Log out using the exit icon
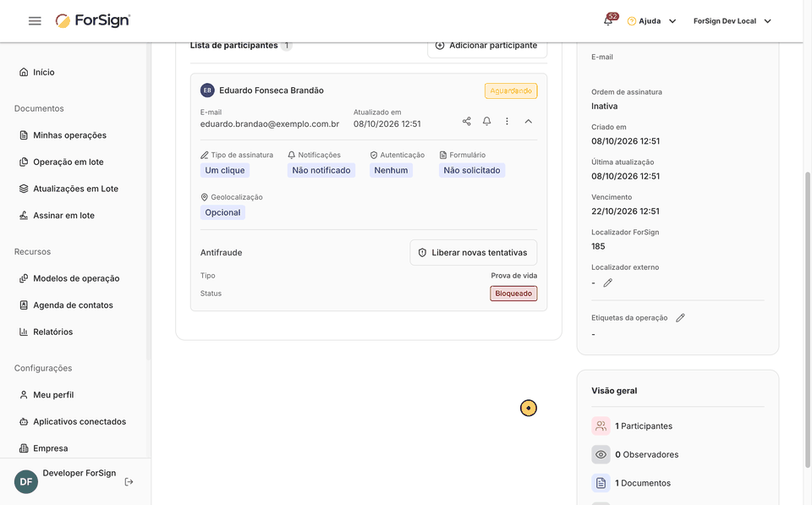 (129, 481)
